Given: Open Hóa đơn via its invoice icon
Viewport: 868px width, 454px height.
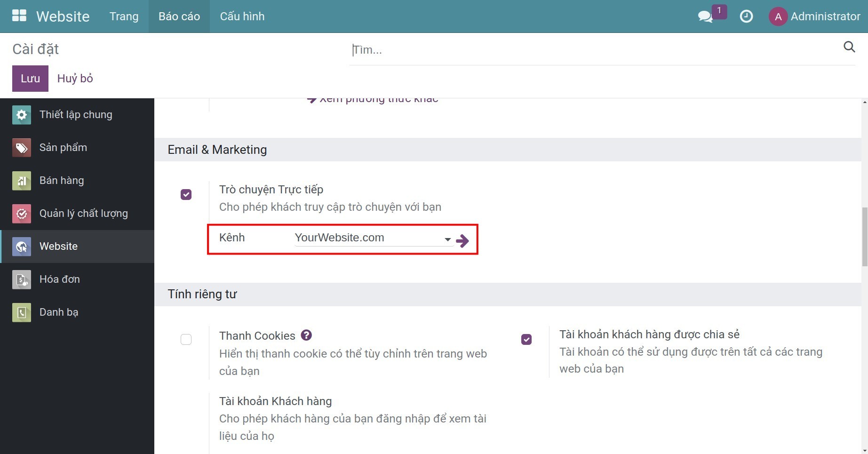Looking at the screenshot, I should pyautogui.click(x=21, y=279).
